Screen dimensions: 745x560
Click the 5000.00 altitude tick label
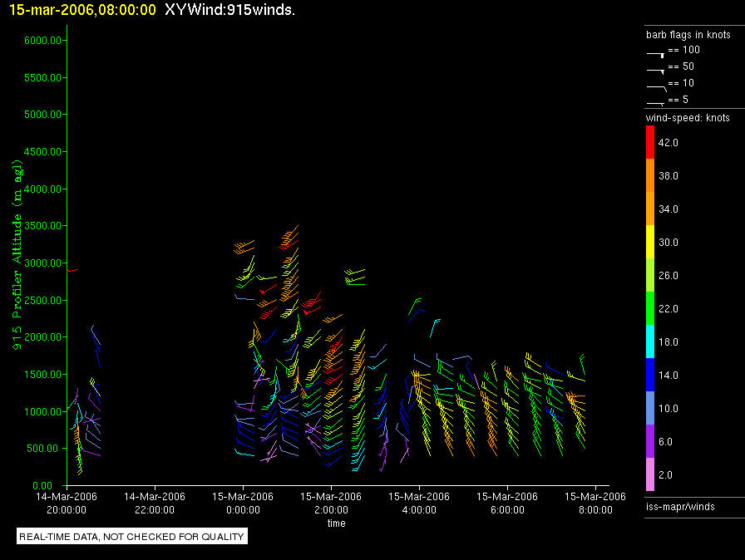[42, 115]
